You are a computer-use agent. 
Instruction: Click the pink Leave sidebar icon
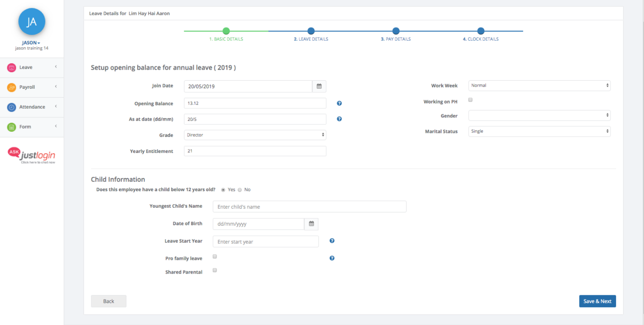[x=11, y=68]
